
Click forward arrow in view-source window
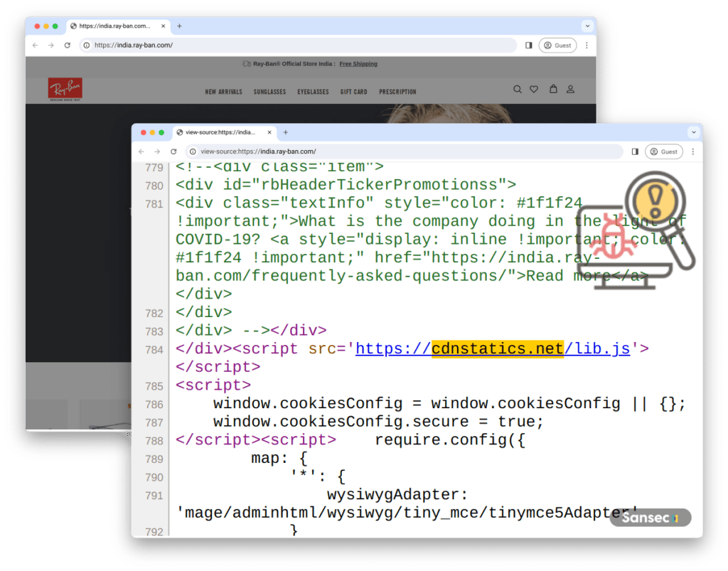pos(157,151)
